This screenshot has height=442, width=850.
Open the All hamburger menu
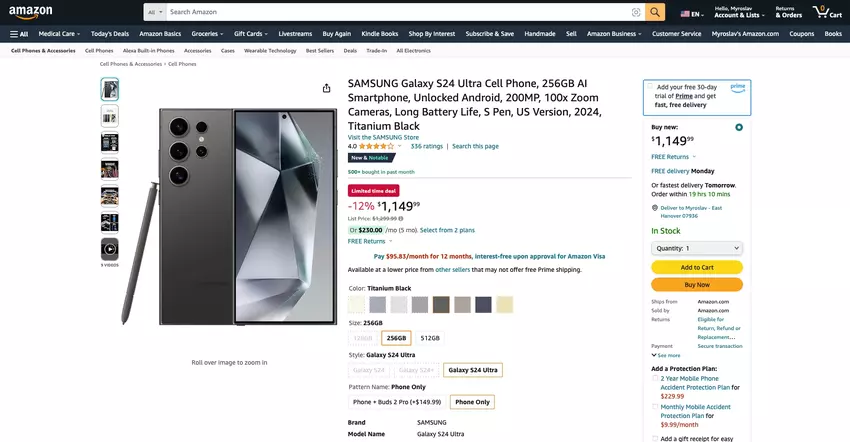pyautogui.click(x=18, y=34)
